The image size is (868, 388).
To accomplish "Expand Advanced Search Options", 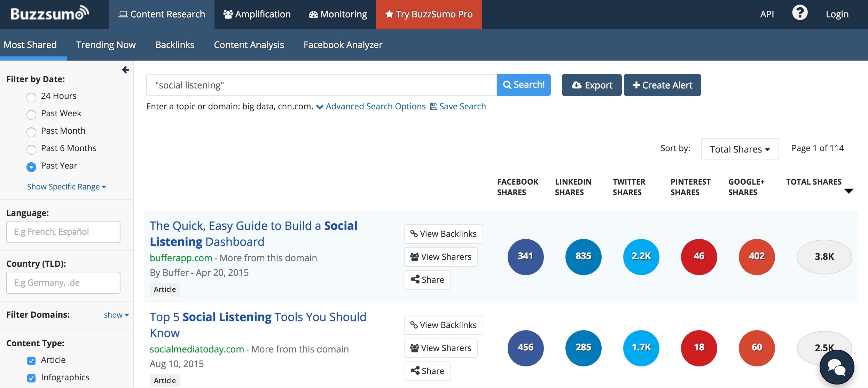I will [x=371, y=106].
